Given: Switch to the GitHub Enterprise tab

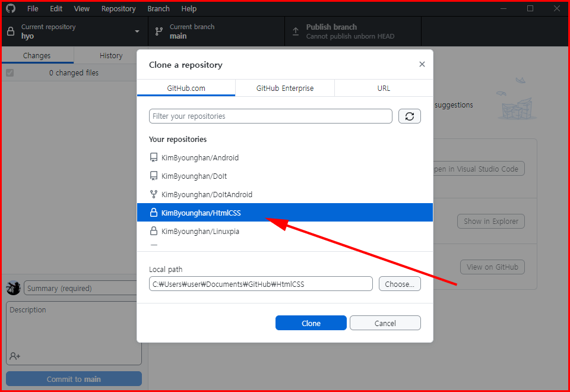Looking at the screenshot, I should [x=285, y=88].
